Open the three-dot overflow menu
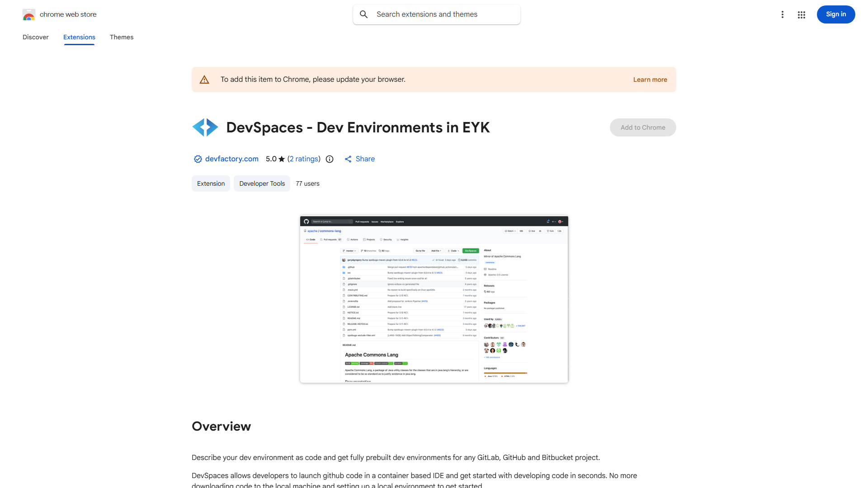868x488 pixels. (783, 14)
